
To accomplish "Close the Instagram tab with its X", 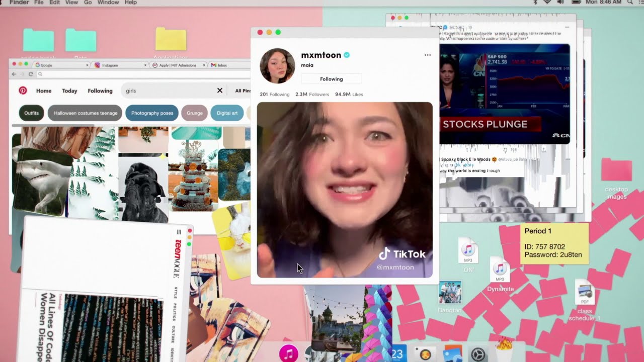I will pyautogui.click(x=146, y=65).
